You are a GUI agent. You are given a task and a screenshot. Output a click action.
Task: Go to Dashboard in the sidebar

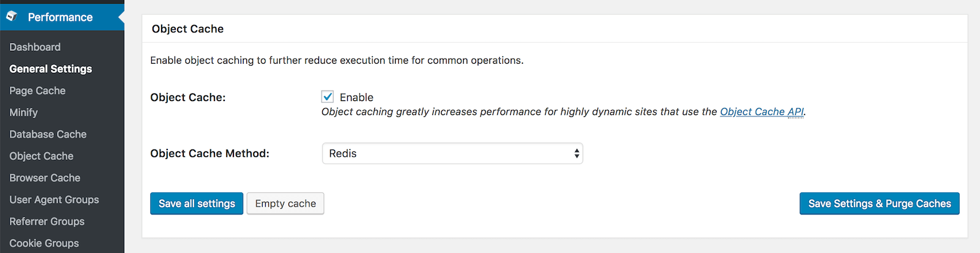[35, 47]
